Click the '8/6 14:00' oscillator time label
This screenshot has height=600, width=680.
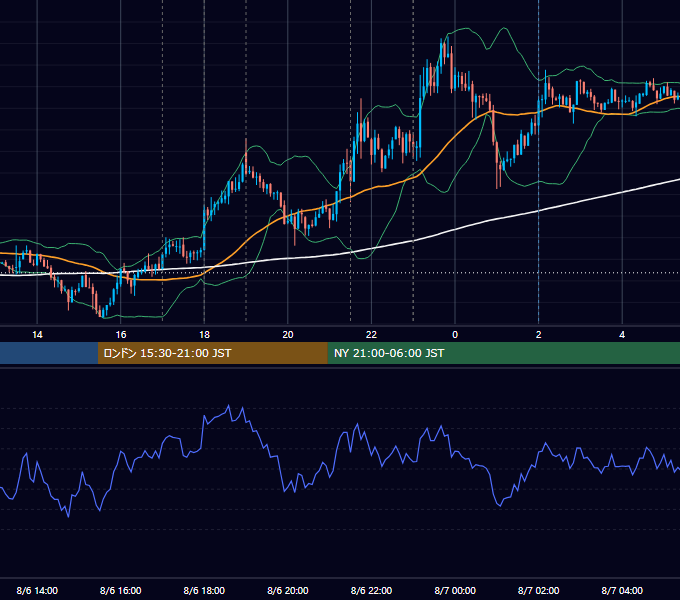pos(37,590)
